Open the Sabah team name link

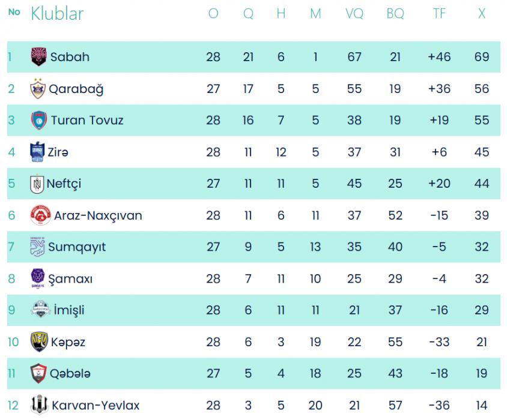click(70, 57)
